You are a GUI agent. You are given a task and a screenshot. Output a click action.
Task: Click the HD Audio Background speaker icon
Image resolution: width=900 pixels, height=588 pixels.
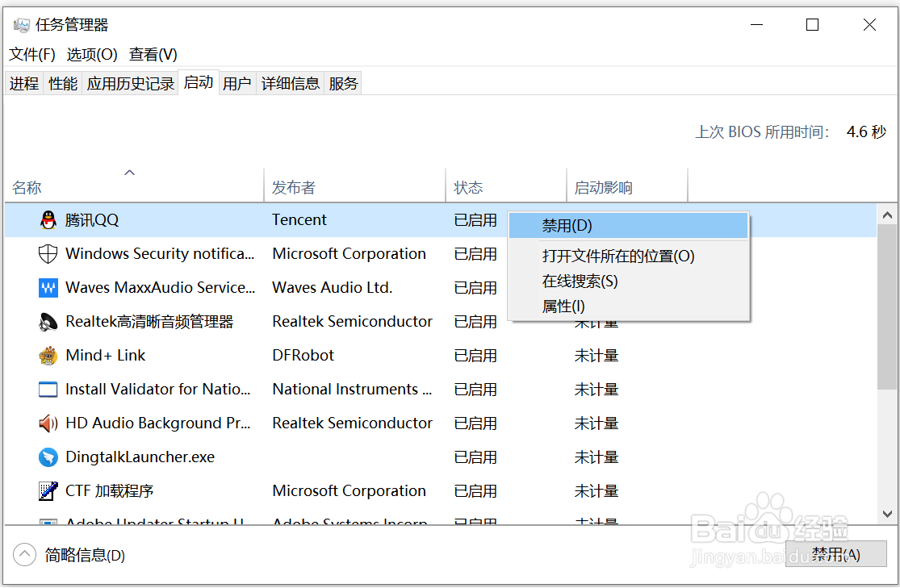coord(48,423)
